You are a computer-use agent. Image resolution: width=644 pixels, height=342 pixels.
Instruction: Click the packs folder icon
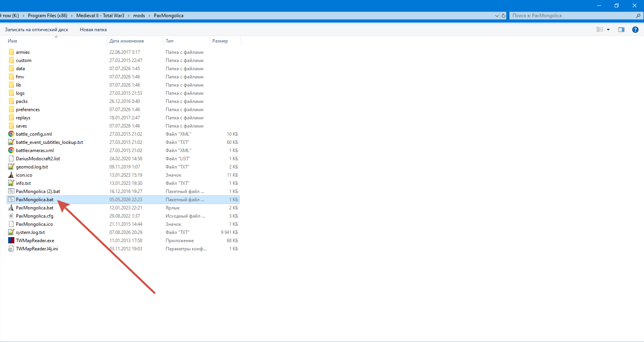(x=11, y=101)
